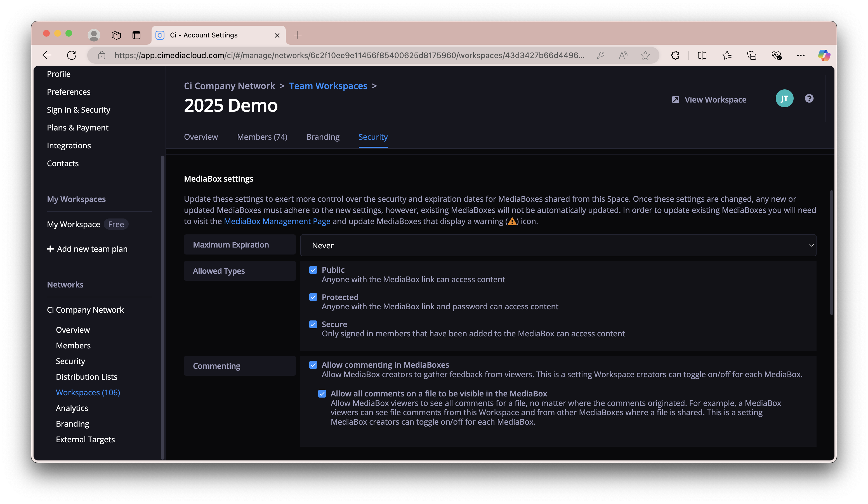
Task: Switch to the Overview tab
Action: click(x=201, y=137)
